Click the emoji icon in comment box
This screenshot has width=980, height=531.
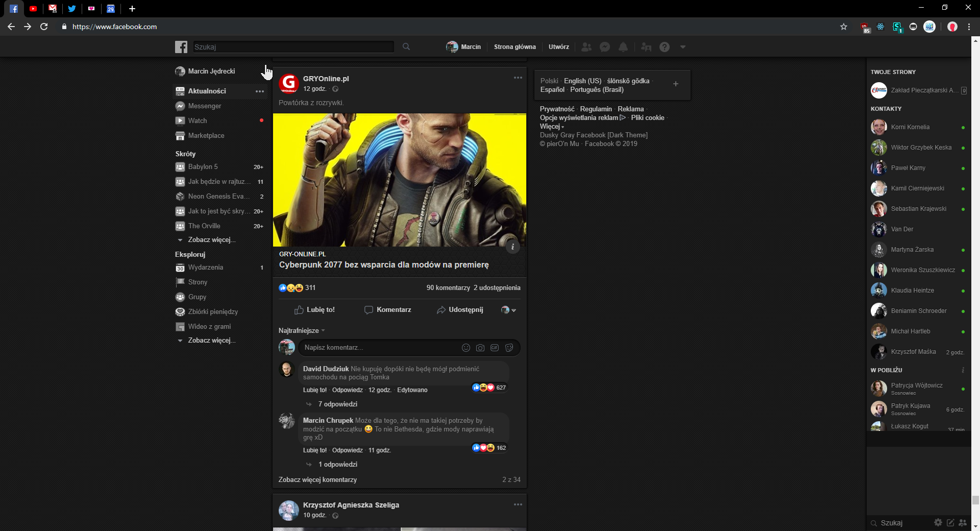click(465, 348)
